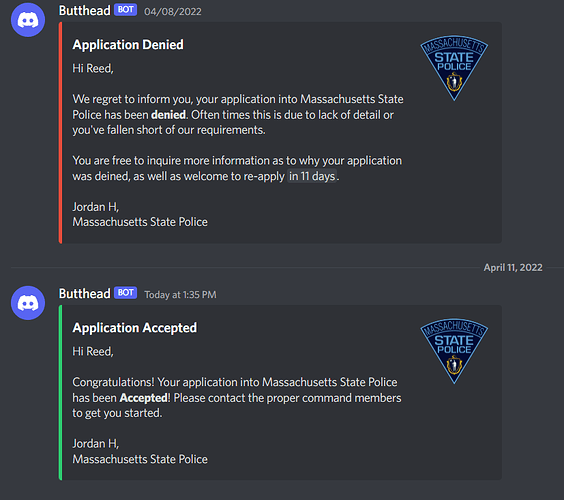The height and width of the screenshot is (500, 564).
Task: Click the green stripe of the accepted embed
Action: (60, 392)
